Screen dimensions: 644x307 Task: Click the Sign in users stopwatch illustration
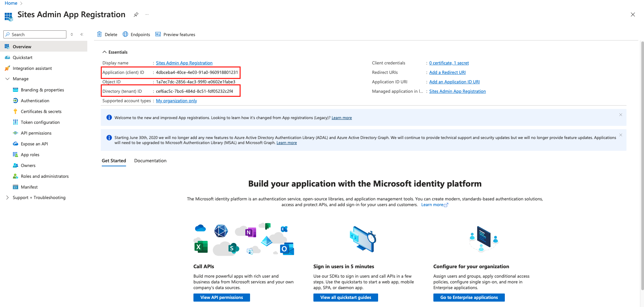[x=363, y=239]
